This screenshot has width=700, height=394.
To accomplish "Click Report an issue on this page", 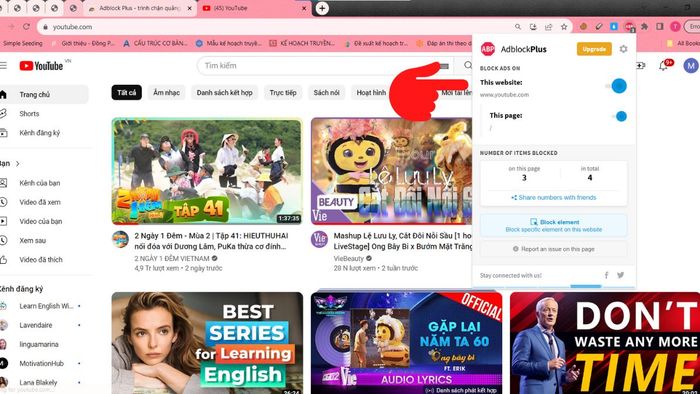I will tap(554, 249).
